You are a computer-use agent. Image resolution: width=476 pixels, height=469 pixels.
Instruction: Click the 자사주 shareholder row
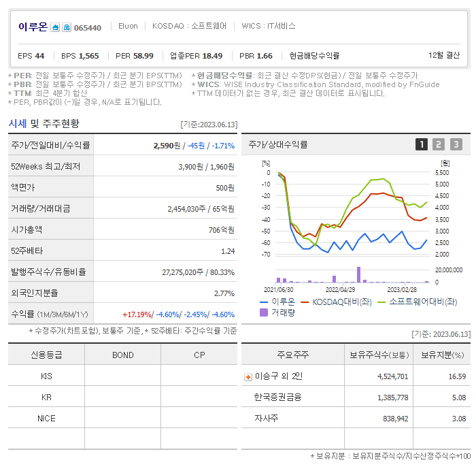(356, 419)
